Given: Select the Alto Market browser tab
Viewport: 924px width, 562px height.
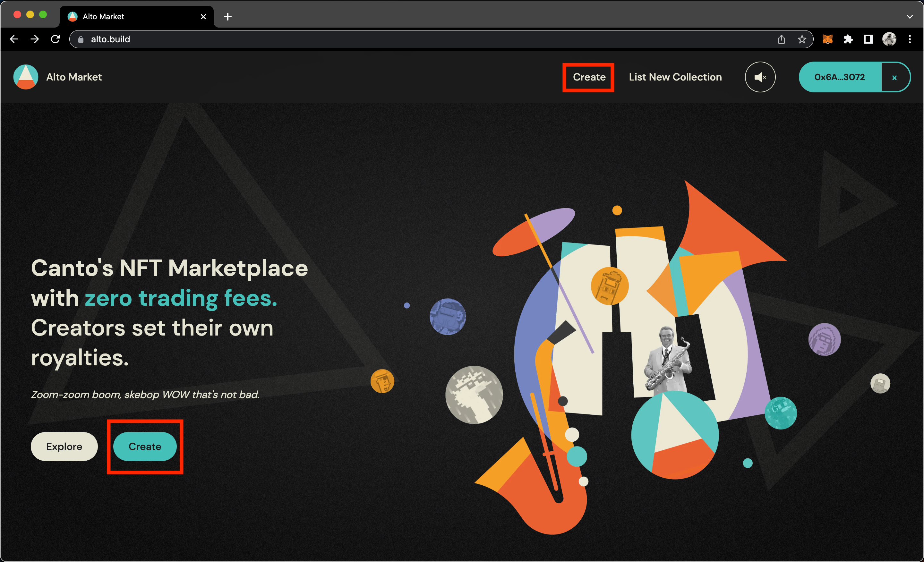Looking at the screenshot, I should (x=136, y=16).
